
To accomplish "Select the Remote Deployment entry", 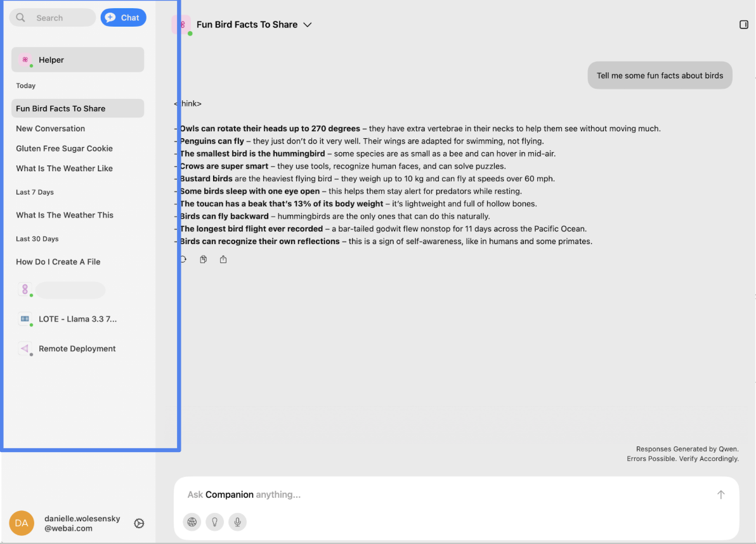I will coord(77,348).
